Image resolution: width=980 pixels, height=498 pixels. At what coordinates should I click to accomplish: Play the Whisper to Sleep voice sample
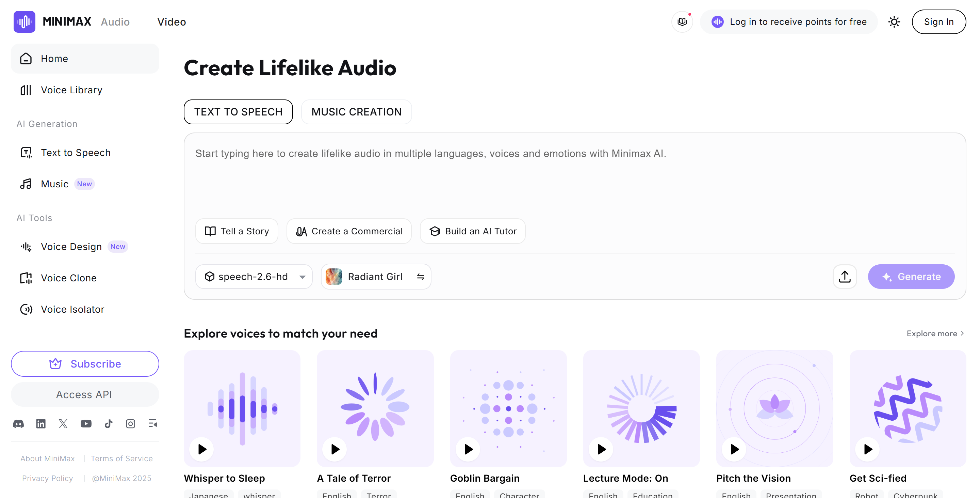(202, 449)
